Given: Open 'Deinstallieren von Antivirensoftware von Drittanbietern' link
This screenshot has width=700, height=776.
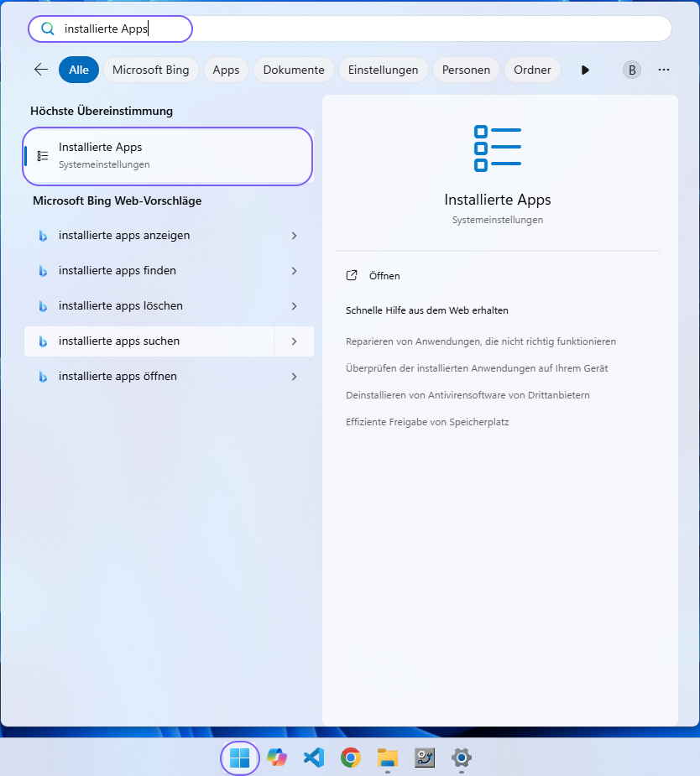Looking at the screenshot, I should tap(468, 395).
